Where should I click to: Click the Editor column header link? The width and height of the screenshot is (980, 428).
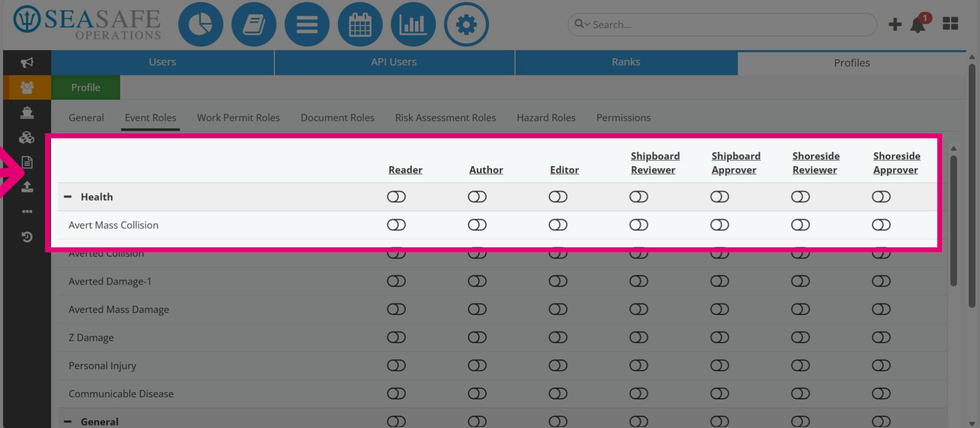coord(565,170)
